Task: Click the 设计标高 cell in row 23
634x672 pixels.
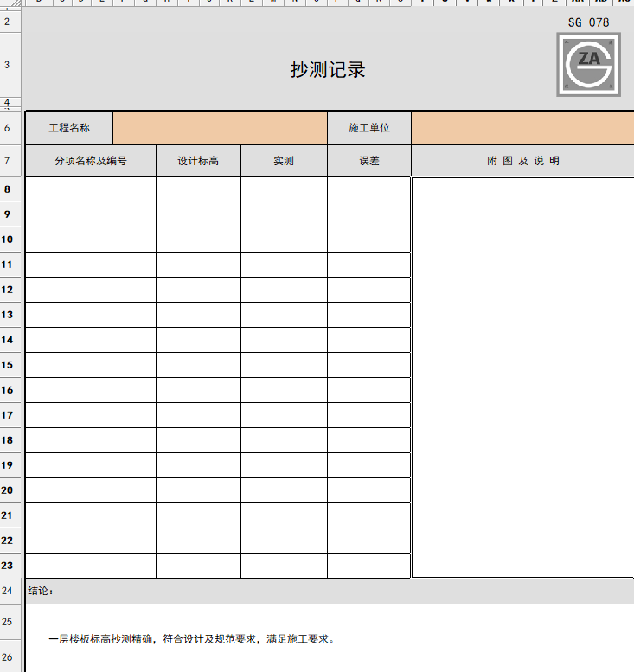Action: (198, 566)
